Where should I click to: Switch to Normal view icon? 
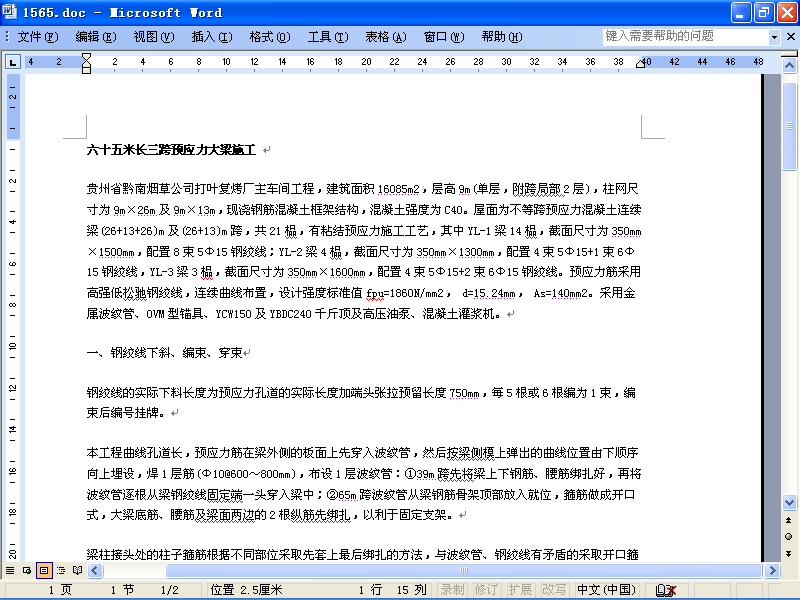pyautogui.click(x=10, y=570)
